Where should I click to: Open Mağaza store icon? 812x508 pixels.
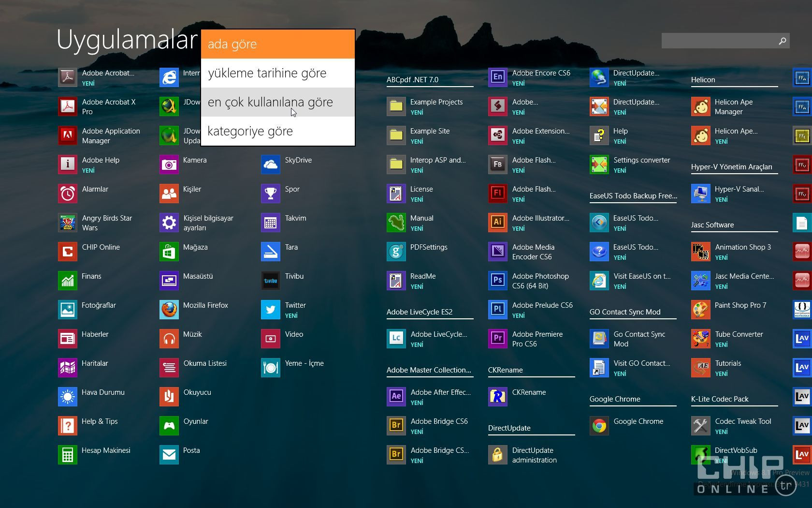[169, 252]
